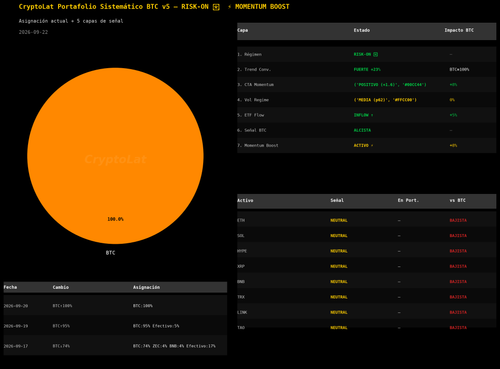Click the BTC label below the pie chart
500x369 pixels.
(110, 253)
